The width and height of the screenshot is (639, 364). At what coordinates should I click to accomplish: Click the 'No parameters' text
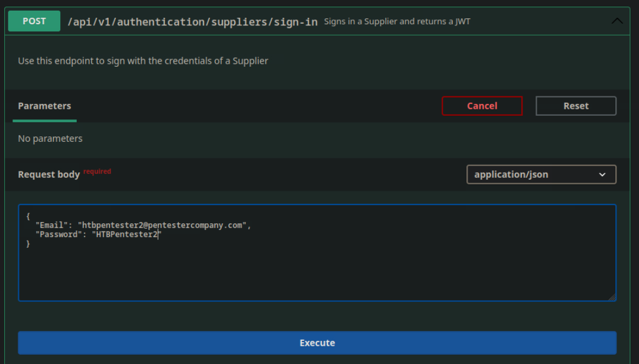pos(50,138)
